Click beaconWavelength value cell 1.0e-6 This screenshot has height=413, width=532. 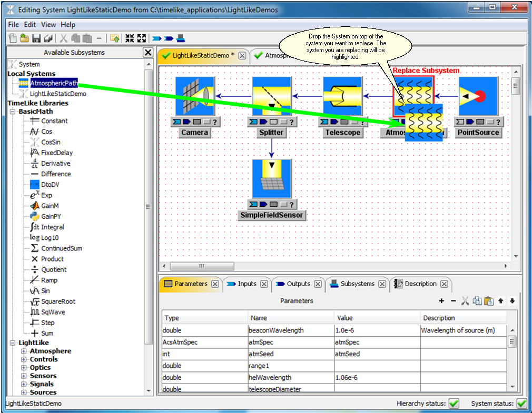377,330
